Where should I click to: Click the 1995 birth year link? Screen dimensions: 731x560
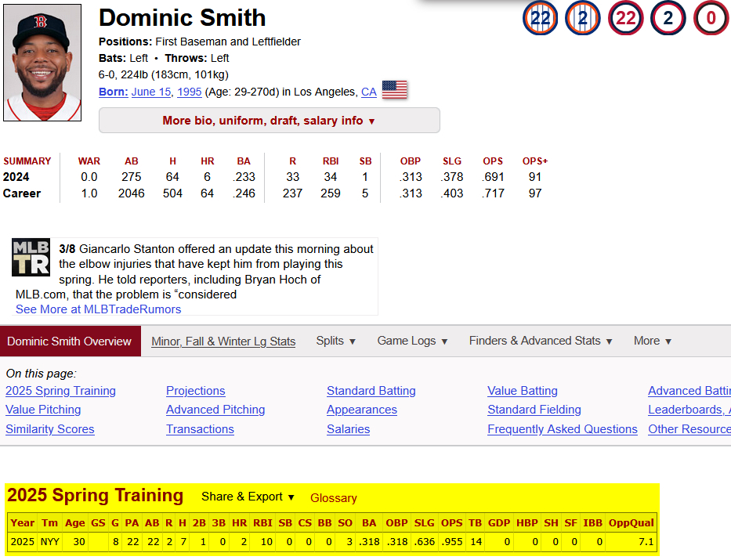point(190,92)
